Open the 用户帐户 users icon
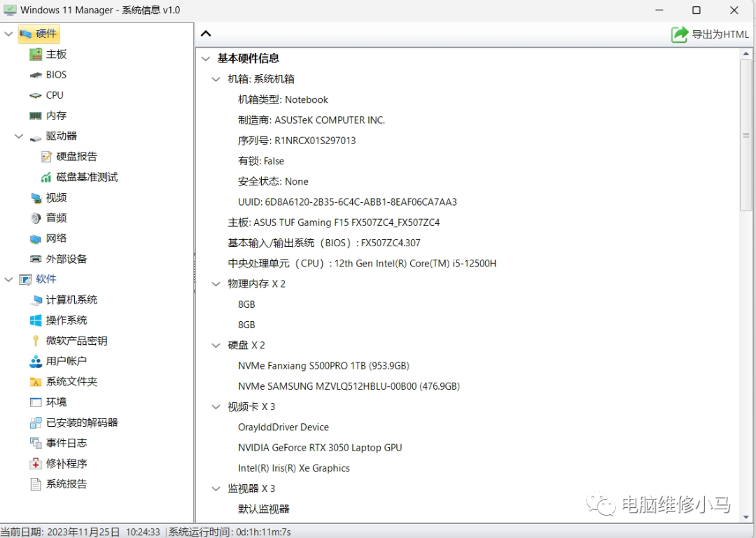Viewport: 756px width, 538px height. tap(36, 361)
